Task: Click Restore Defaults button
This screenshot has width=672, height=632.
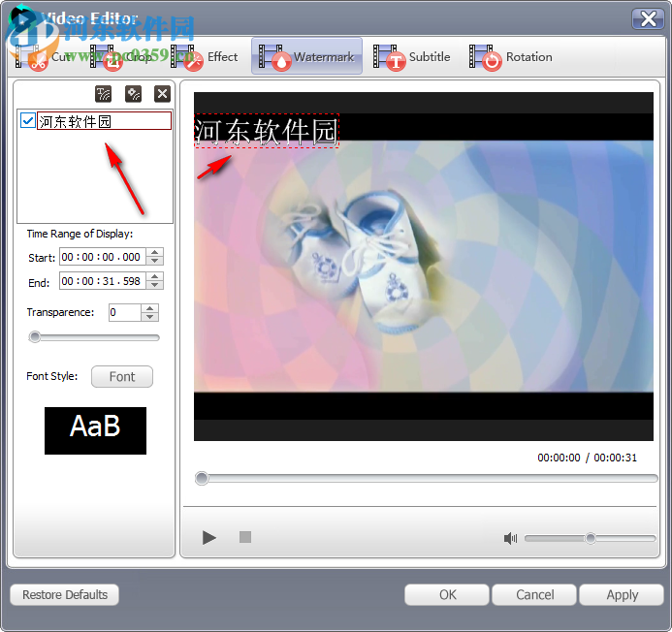Action: [x=65, y=595]
